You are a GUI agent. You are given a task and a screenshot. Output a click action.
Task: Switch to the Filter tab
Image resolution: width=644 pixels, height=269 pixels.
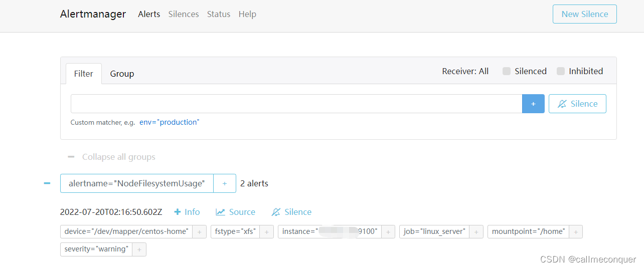point(84,74)
